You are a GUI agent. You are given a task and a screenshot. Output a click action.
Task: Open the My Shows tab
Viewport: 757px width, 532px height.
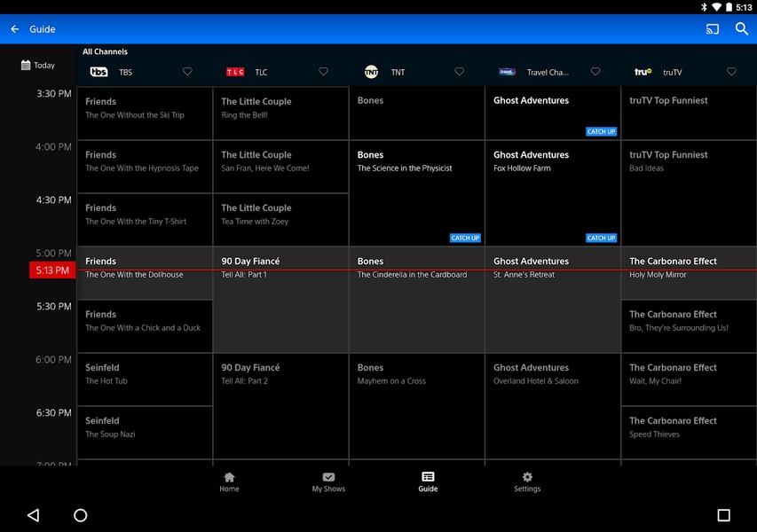328,481
